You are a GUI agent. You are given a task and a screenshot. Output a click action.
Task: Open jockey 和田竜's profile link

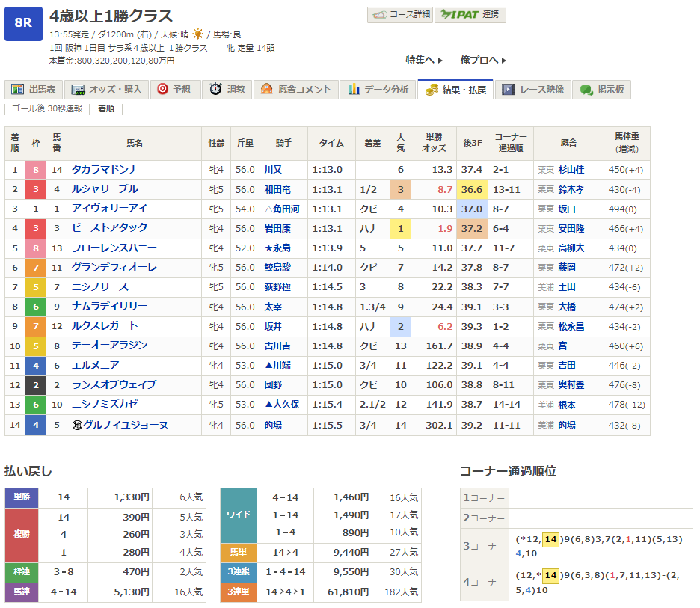click(277, 189)
